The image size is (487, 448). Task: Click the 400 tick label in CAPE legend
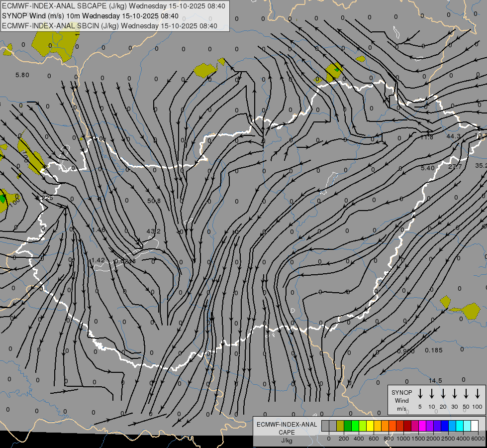359,439
